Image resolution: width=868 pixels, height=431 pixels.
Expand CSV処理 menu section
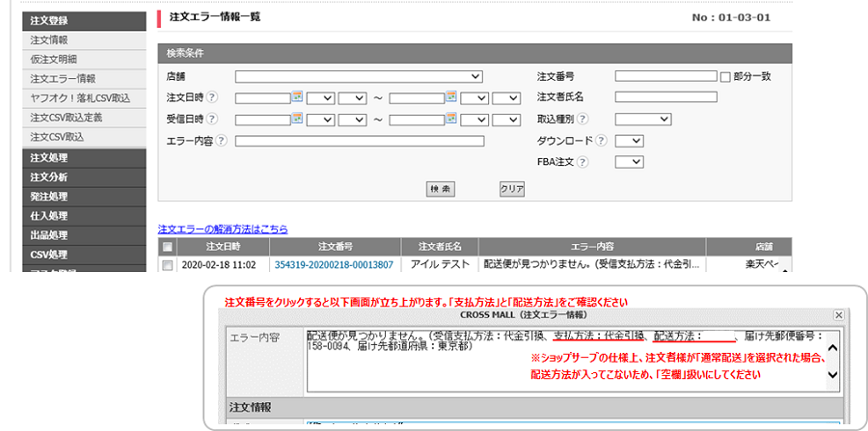point(84,255)
